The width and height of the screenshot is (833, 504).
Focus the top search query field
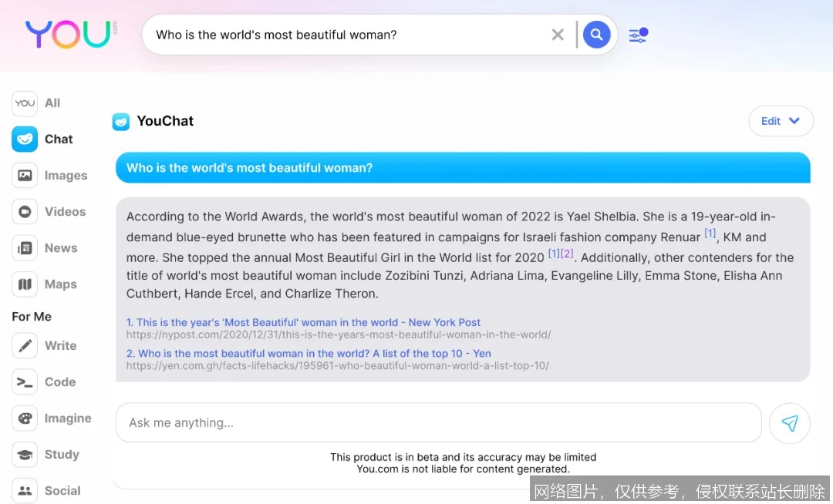[348, 35]
